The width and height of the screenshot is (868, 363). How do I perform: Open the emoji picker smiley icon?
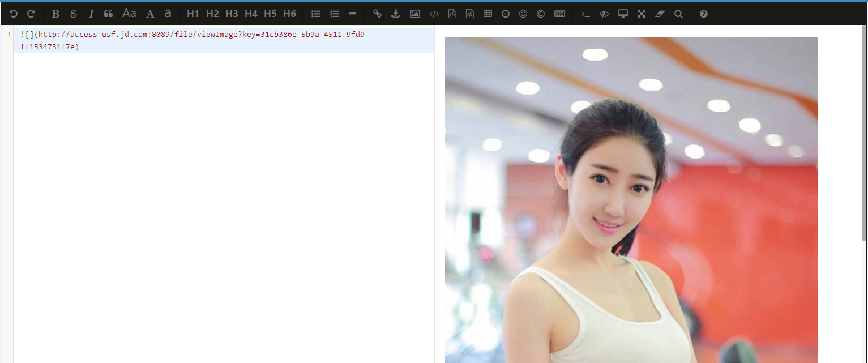tap(523, 14)
